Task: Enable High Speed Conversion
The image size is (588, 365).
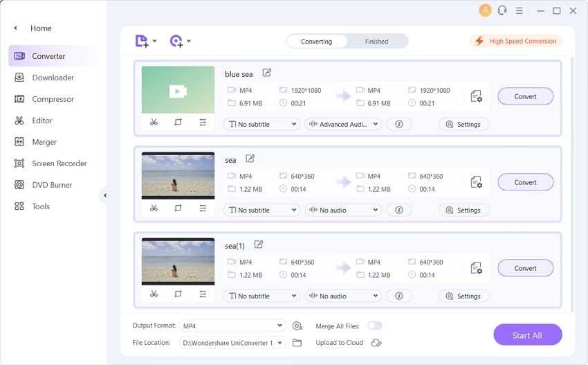Action: [515, 41]
